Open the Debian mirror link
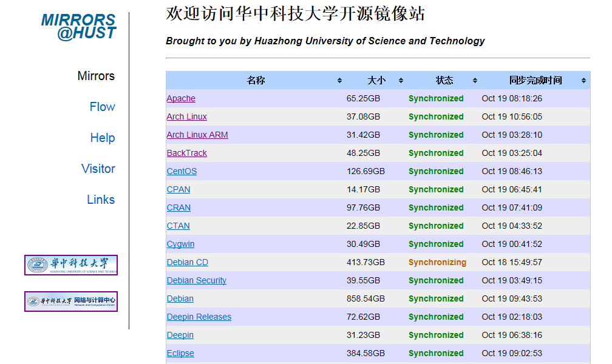The width and height of the screenshot is (612, 364). point(180,299)
